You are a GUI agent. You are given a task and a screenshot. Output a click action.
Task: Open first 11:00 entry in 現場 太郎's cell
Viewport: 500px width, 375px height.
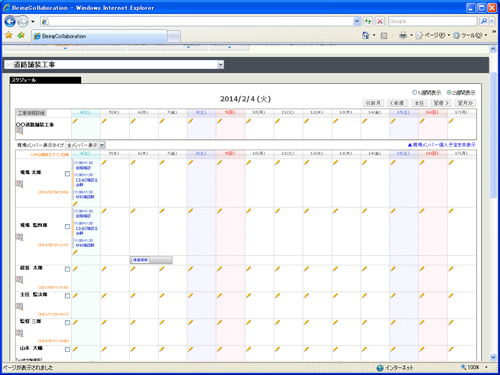[83, 165]
